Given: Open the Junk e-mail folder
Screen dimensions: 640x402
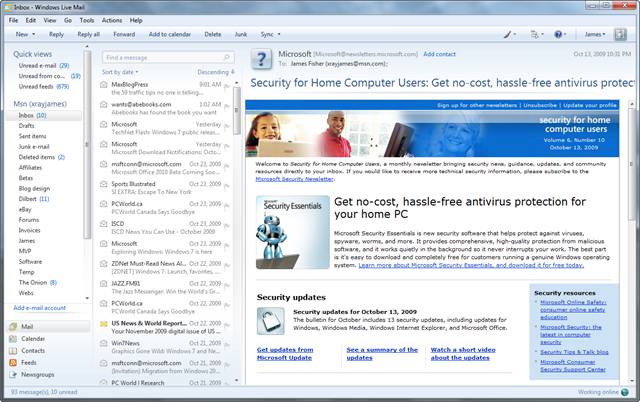Looking at the screenshot, I should point(34,147).
